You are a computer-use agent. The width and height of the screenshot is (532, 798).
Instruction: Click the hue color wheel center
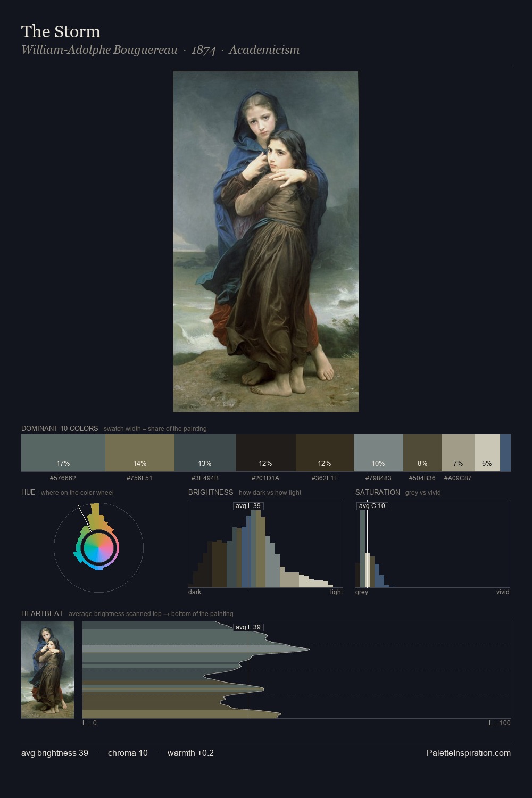point(98,547)
